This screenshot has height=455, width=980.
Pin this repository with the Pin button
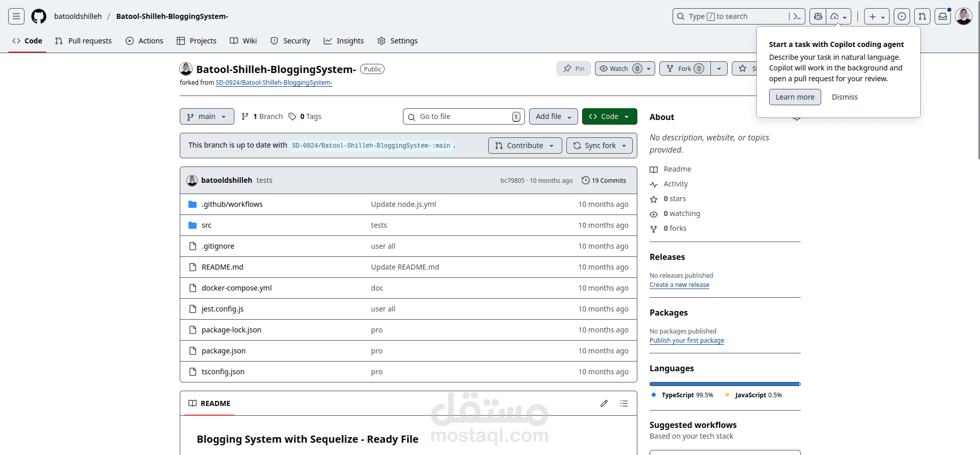coord(573,68)
